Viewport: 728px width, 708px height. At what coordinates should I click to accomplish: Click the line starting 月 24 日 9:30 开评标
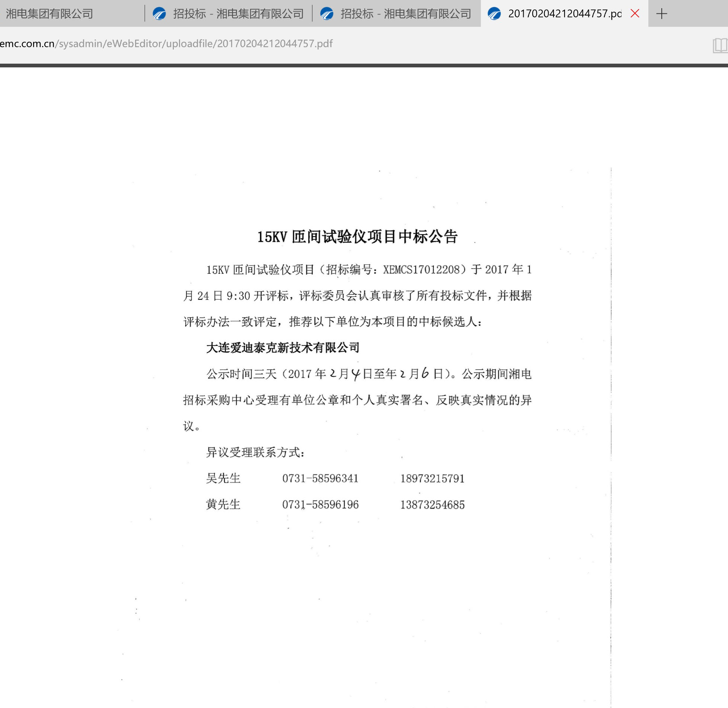pyautogui.click(x=357, y=296)
